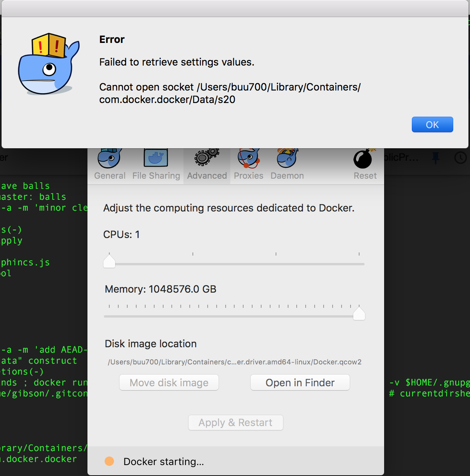Open the Proxies settings tab
Screen dimensions: 470x476
tap(249, 165)
